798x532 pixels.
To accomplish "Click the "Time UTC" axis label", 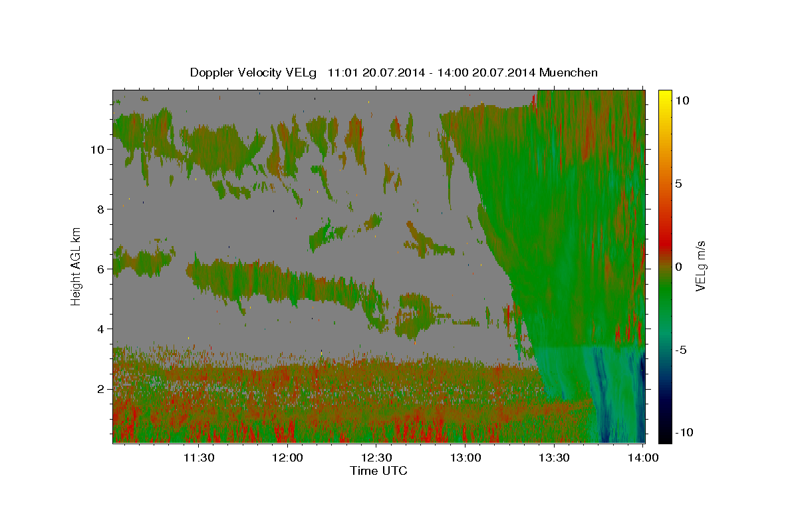I will tap(378, 471).
